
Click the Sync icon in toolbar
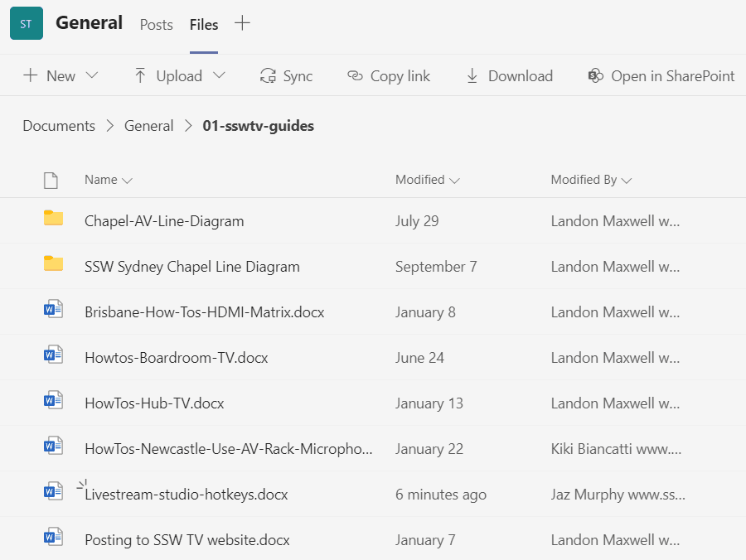point(268,76)
